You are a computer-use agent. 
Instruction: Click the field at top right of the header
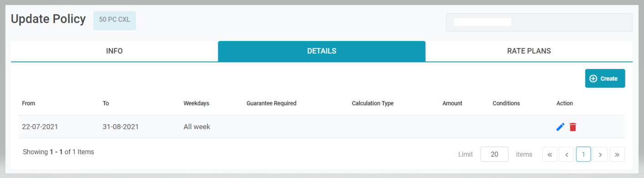tap(539, 22)
